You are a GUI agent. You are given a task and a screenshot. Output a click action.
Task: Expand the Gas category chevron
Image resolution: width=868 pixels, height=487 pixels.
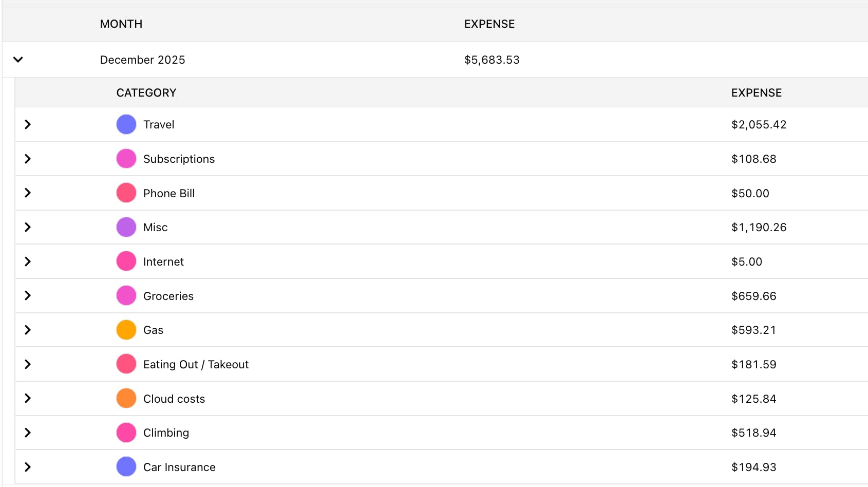(x=28, y=330)
